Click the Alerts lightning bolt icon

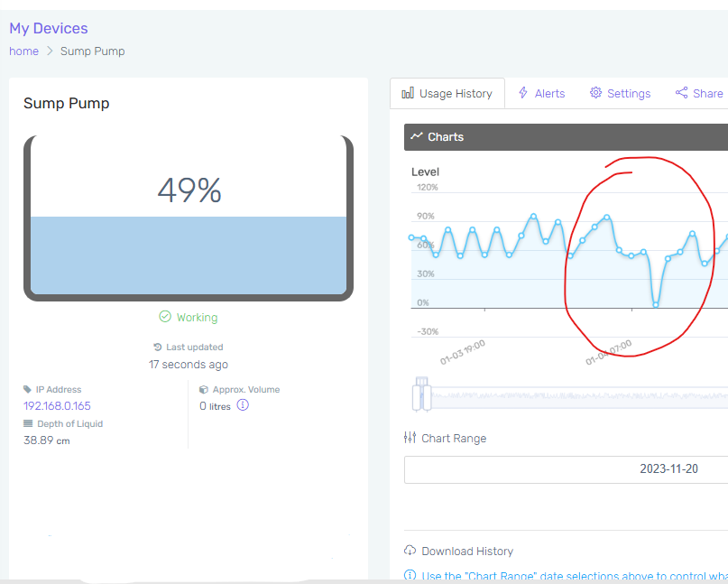point(523,93)
